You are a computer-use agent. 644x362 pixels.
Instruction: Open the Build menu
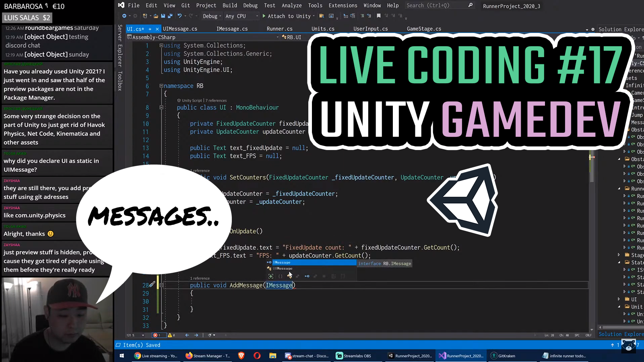coord(230,5)
